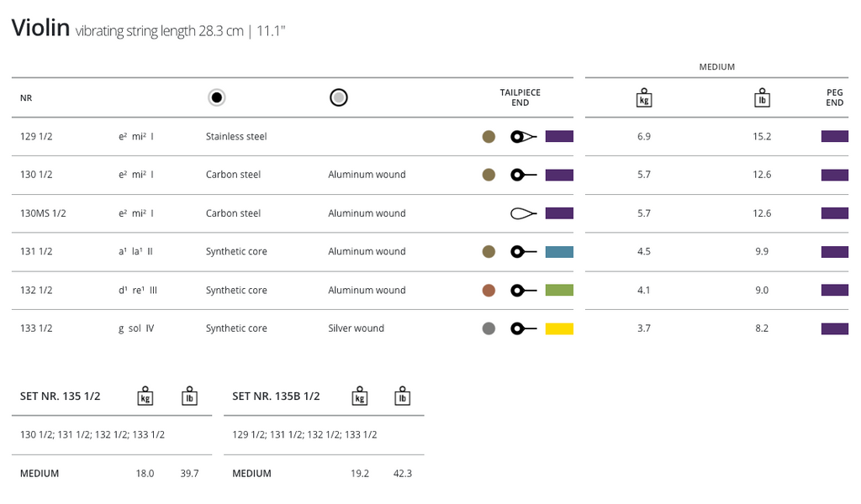The width and height of the screenshot is (861, 504).
Task: Click blue tailpiece swatch in row 131 1/2
Action: click(559, 252)
